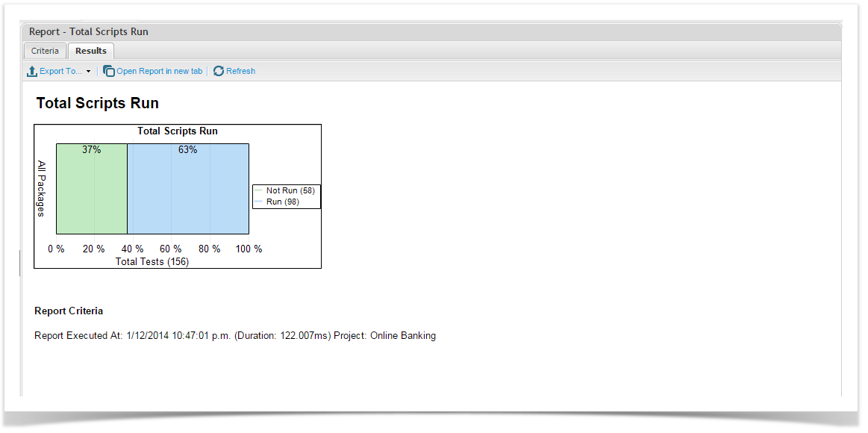Click the Open Report overlapping-pages icon

click(x=109, y=72)
